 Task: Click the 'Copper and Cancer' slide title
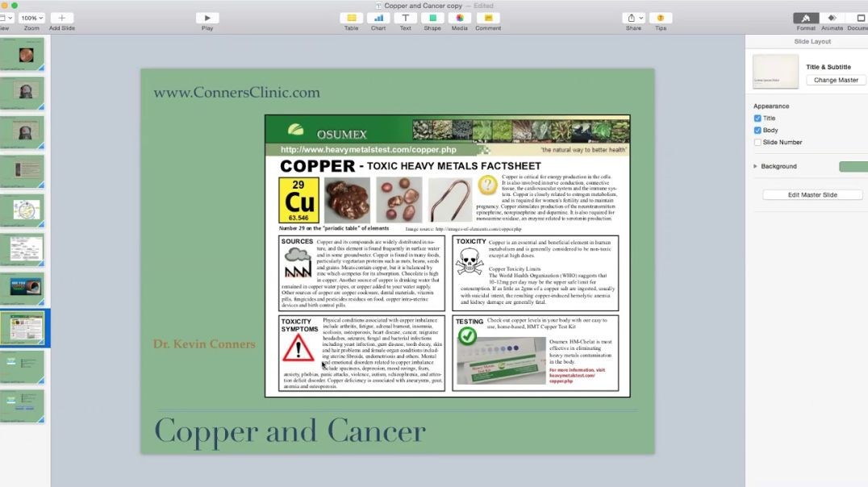pyautogui.click(x=290, y=431)
